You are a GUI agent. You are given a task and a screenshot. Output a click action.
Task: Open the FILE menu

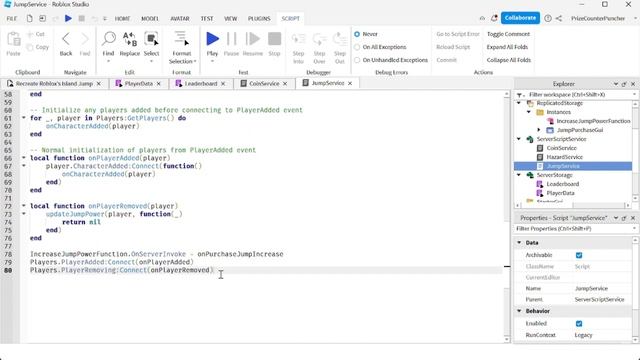(11, 18)
